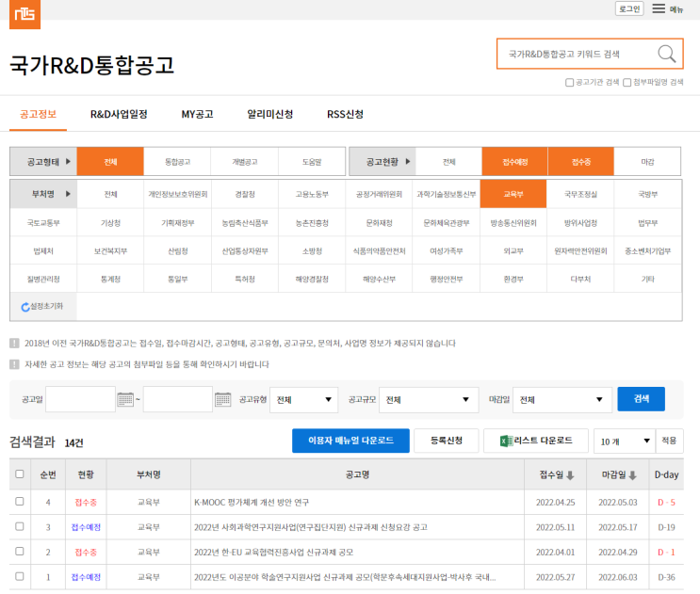Check the row for 사회과학연구지원사업 공고
The image size is (700, 594).
pos(20,526)
